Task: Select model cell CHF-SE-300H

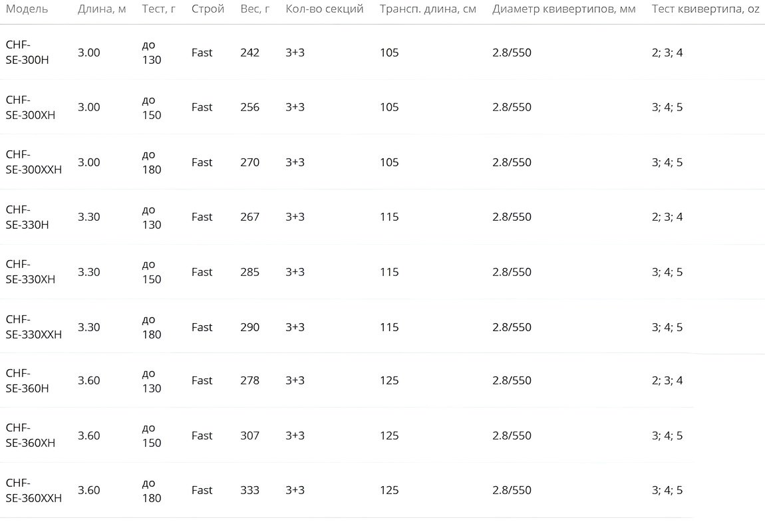Action: coord(27,52)
